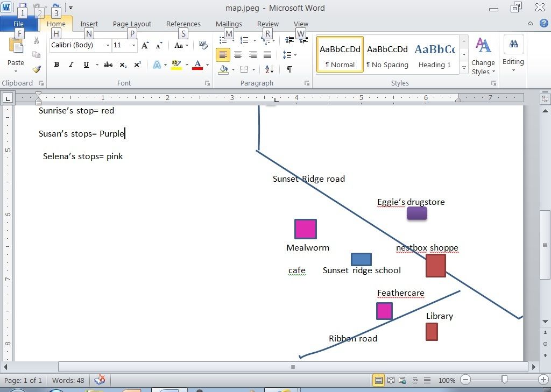This screenshot has height=392, width=551.
Task: Open the font name dropdown
Action: pos(108,46)
